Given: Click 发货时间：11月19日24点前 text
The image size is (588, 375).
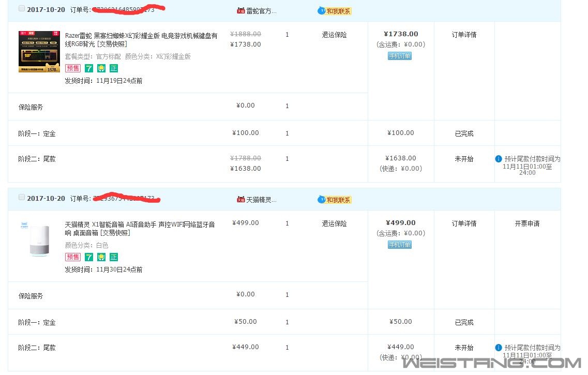Looking at the screenshot, I should pos(103,81).
